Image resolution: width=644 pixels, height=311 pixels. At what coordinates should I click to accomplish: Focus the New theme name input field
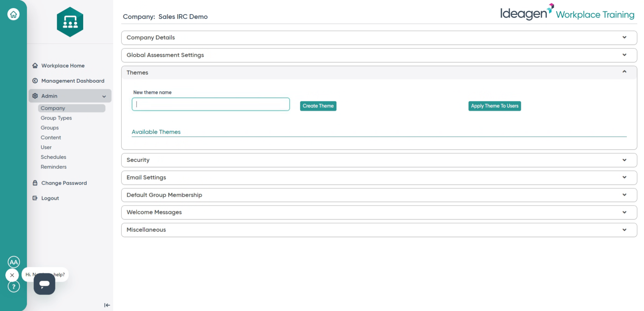pyautogui.click(x=211, y=104)
